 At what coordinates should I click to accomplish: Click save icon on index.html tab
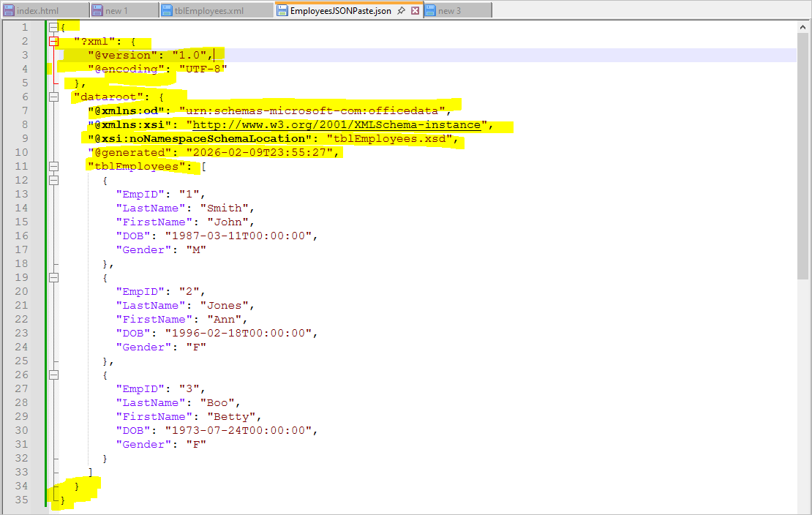click(10, 10)
